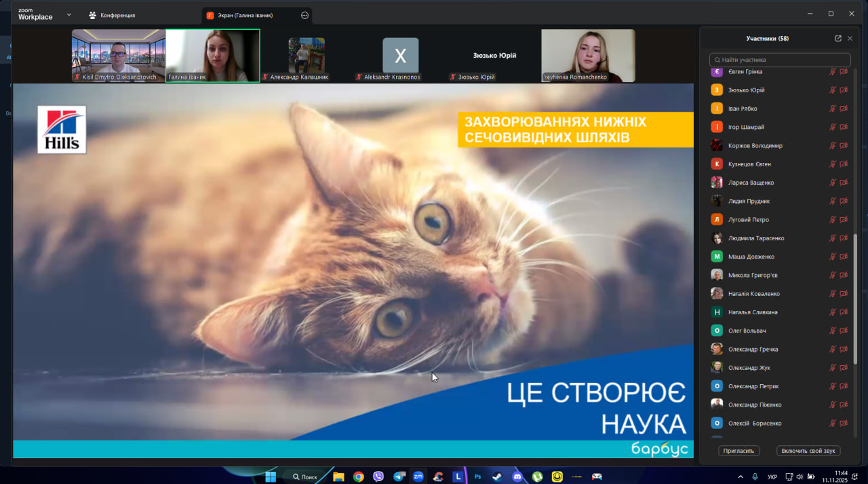868x484 pixels.
Task: Open Google Chrome from the taskbar
Action: pos(358,477)
